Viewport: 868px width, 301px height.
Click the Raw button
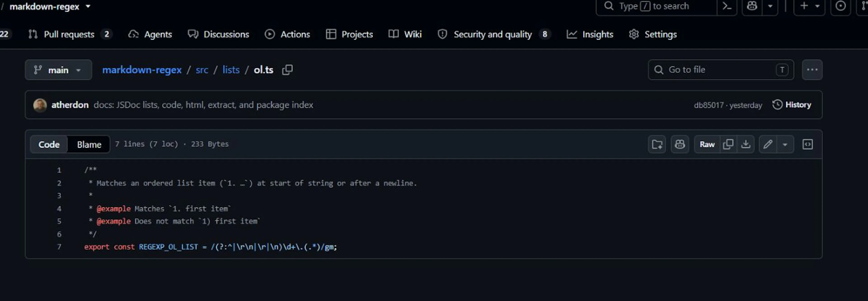click(x=707, y=144)
